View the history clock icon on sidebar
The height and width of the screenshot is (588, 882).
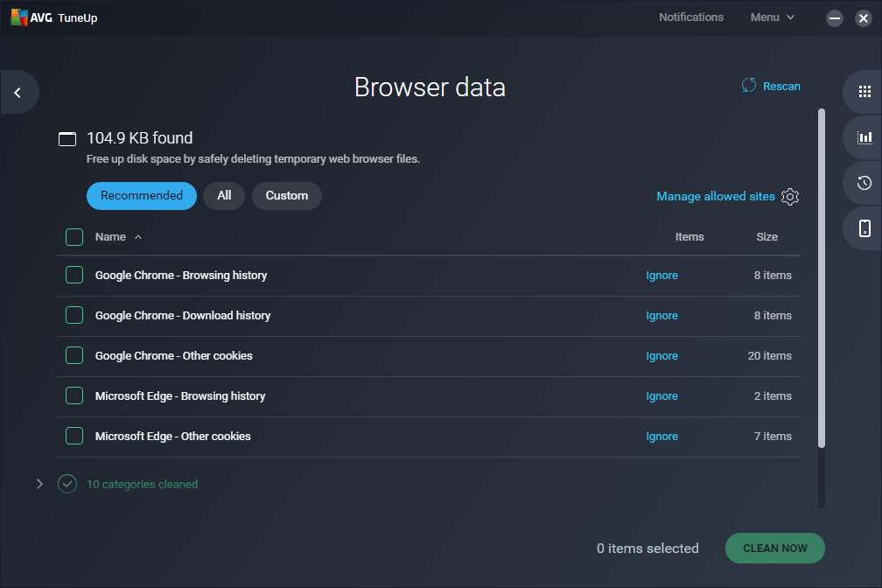pyautogui.click(x=864, y=183)
